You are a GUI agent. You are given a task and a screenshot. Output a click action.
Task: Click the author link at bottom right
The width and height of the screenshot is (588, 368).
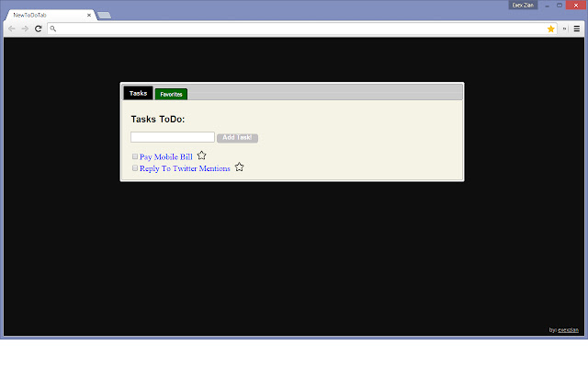point(568,330)
